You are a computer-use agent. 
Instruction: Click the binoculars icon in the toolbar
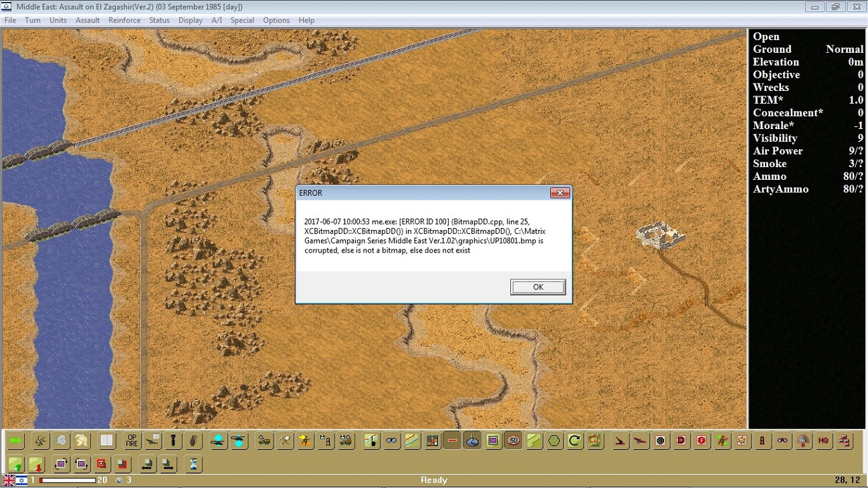coord(391,441)
